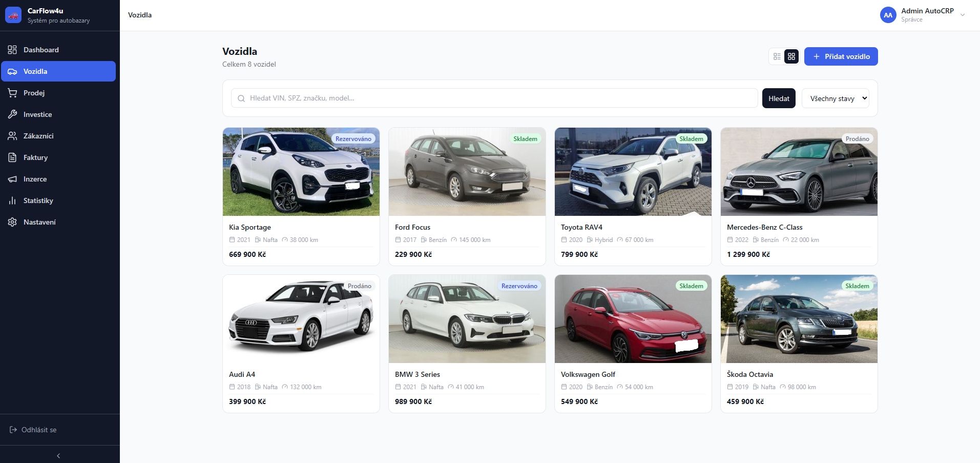Screen dimensions: 980x463
Task: Click odometer icon on Toyota RAV4 card
Action: pos(620,239)
